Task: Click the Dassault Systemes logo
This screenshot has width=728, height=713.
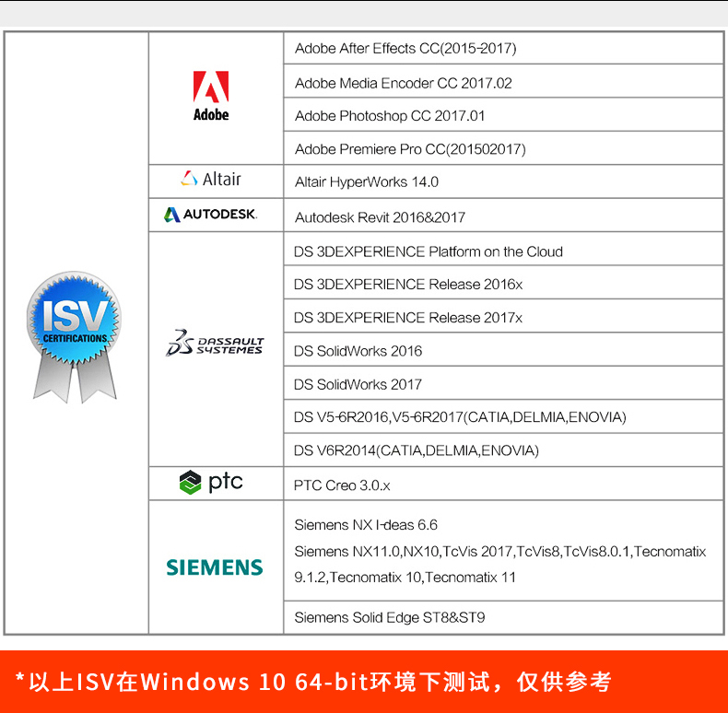Action: 215,344
